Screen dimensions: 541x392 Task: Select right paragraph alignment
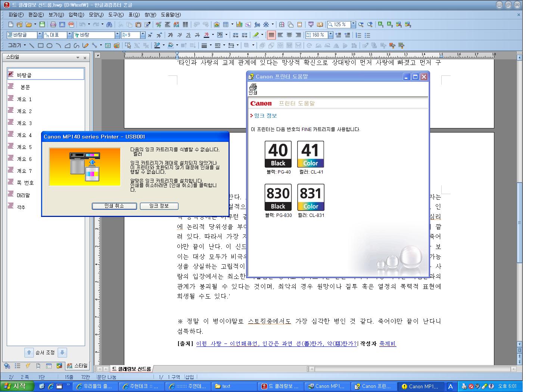(x=298, y=35)
